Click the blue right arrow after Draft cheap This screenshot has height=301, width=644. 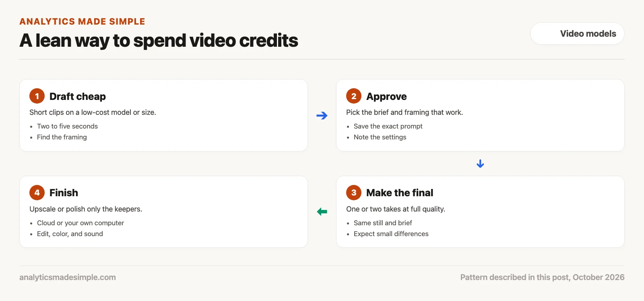[x=322, y=116]
